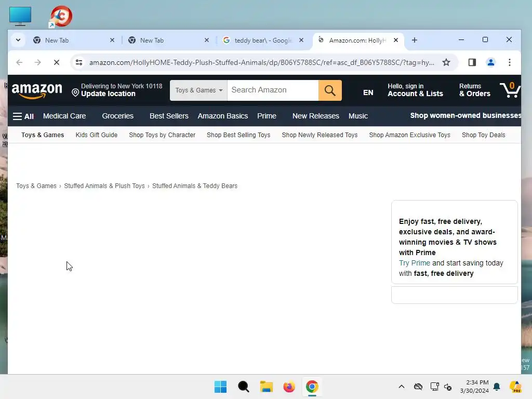Stop page loading with X button
The image size is (532, 399).
point(57,62)
